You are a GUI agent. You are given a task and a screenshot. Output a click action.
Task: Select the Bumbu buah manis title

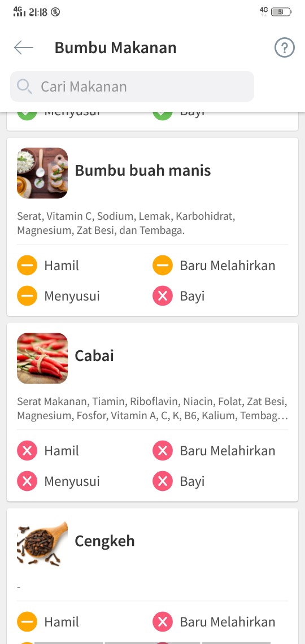[142, 170]
